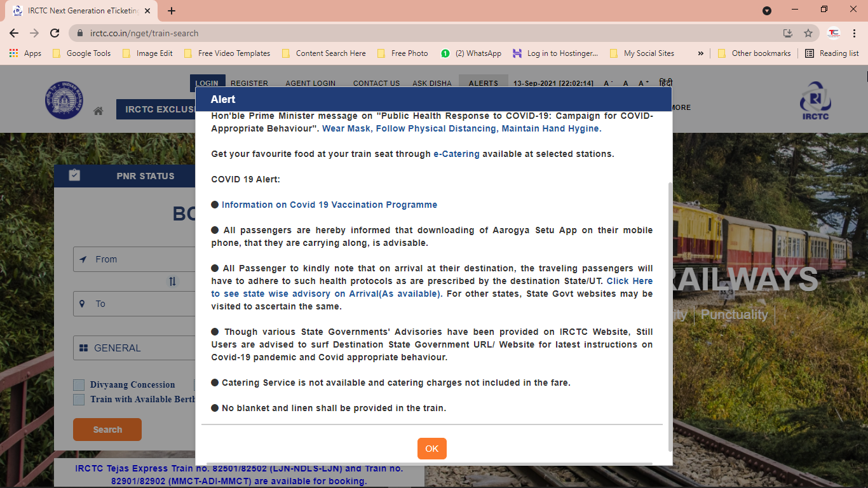The image size is (868, 488).
Task: Open the IRCTC EXCLUSIVE menu
Action: [156, 109]
